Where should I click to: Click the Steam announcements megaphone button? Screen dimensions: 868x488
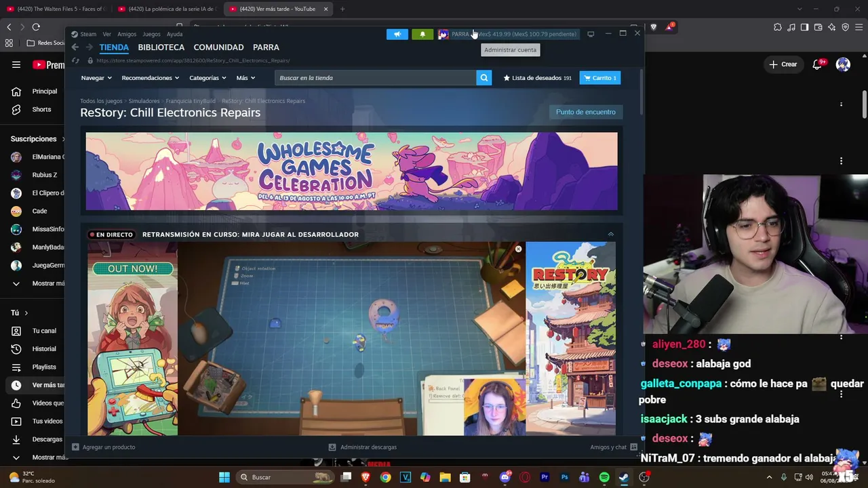(x=397, y=34)
